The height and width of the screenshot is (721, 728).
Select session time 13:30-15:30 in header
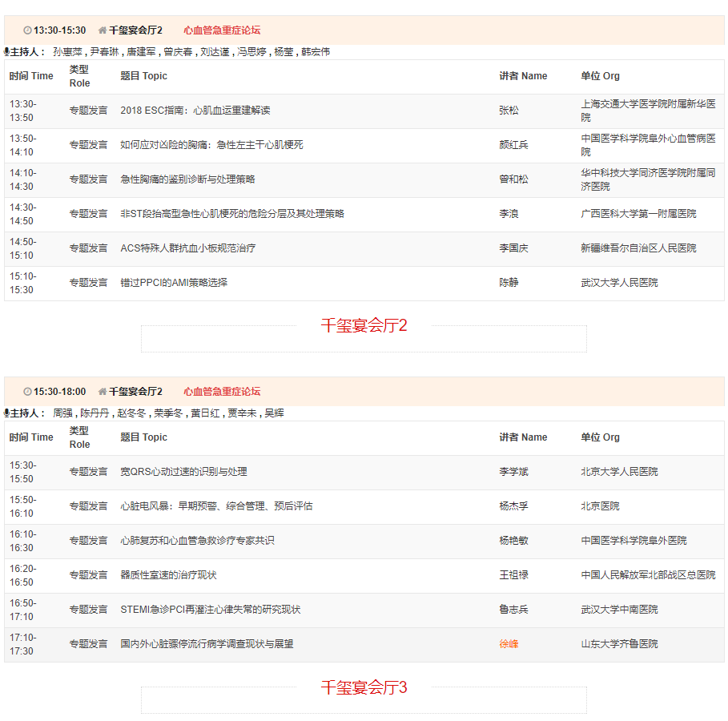click(60, 30)
